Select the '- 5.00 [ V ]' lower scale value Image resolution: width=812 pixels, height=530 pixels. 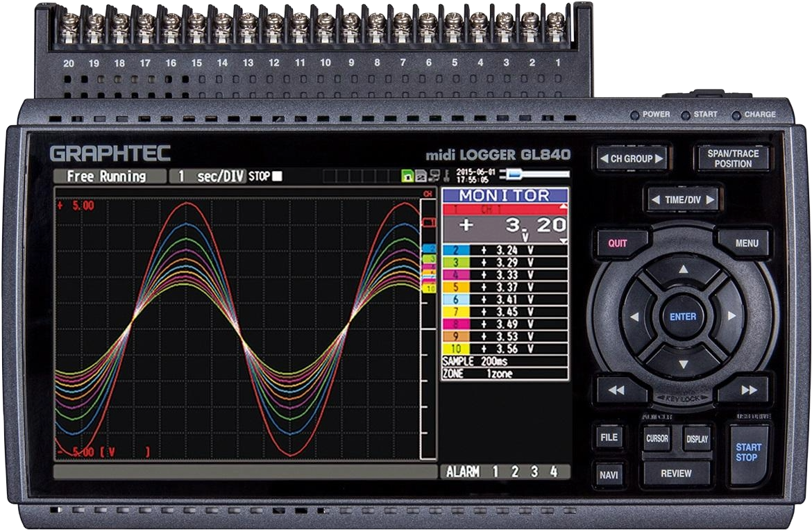pyautogui.click(x=103, y=452)
